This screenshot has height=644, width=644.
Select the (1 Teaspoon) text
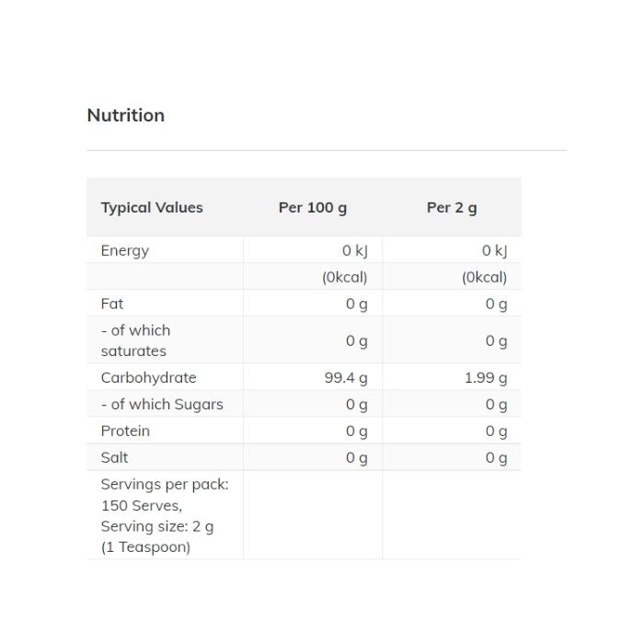point(145,547)
